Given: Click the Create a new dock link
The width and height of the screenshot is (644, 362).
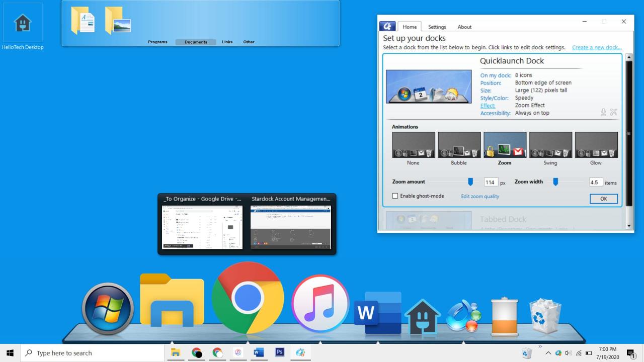Looking at the screenshot, I should click(597, 47).
